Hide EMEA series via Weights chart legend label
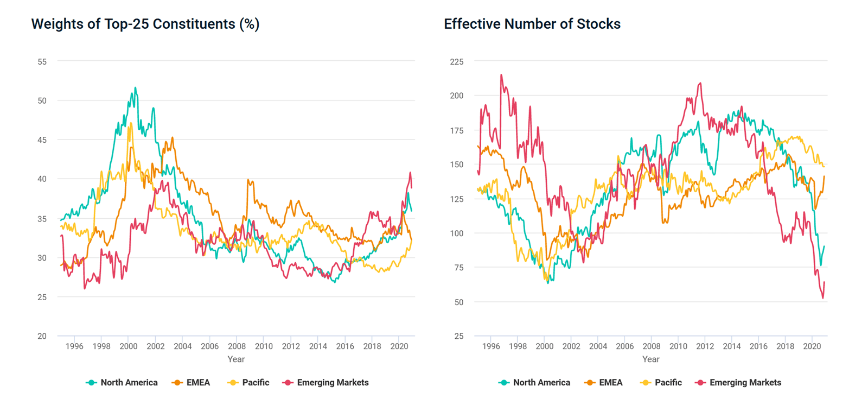 (198, 383)
